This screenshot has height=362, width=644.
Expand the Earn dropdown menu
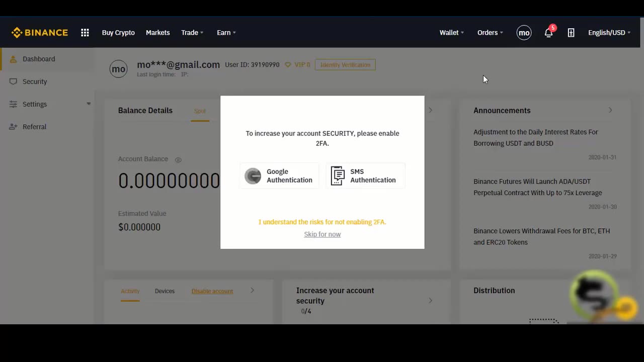226,33
